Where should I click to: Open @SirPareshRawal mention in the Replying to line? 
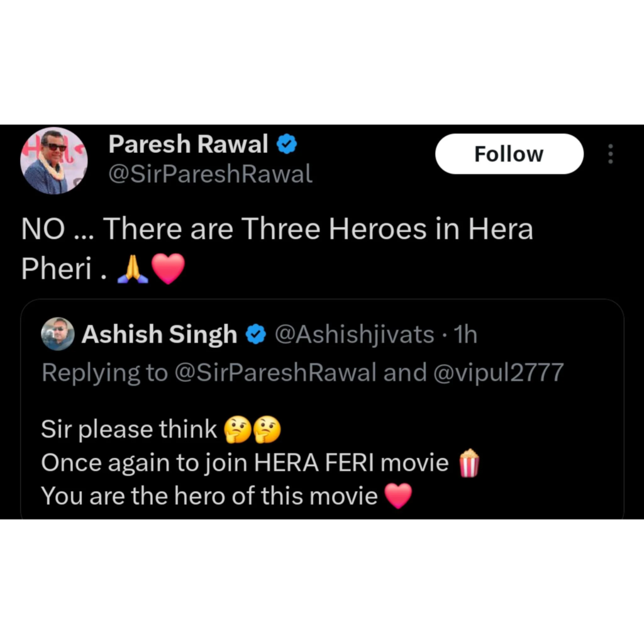[x=275, y=372]
